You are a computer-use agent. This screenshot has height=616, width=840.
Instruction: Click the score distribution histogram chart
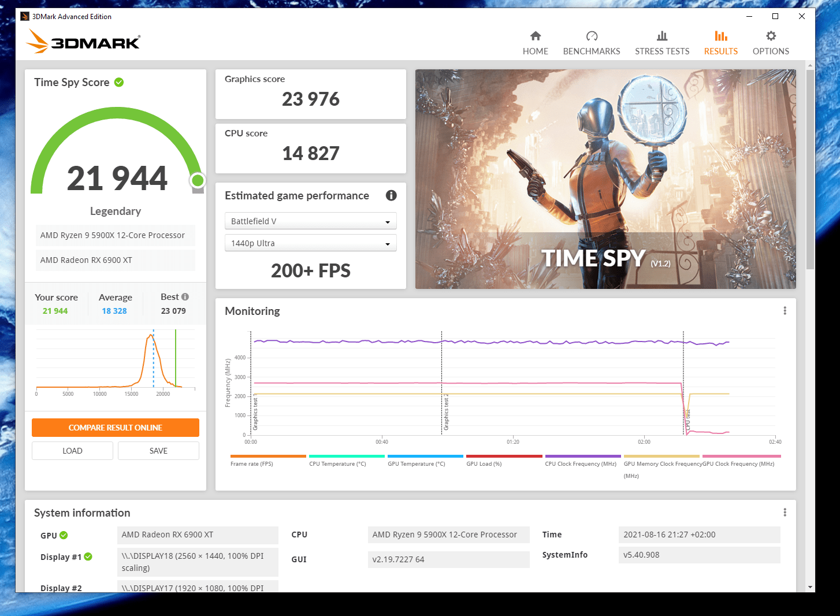[116, 363]
